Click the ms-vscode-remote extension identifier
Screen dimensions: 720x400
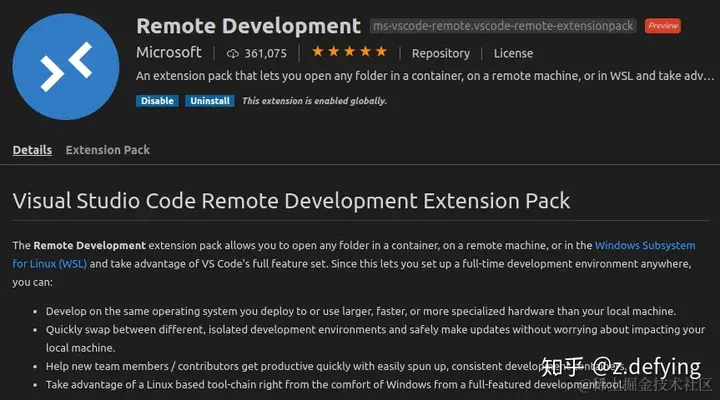(x=503, y=26)
